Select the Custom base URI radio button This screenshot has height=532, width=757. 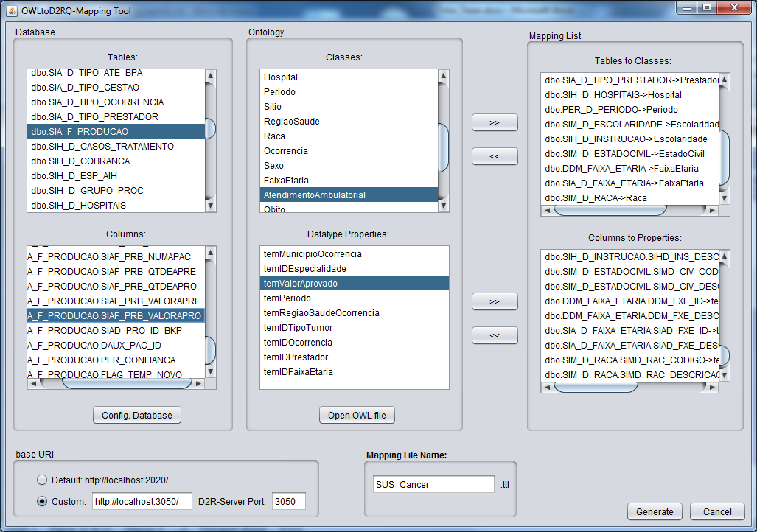point(42,502)
